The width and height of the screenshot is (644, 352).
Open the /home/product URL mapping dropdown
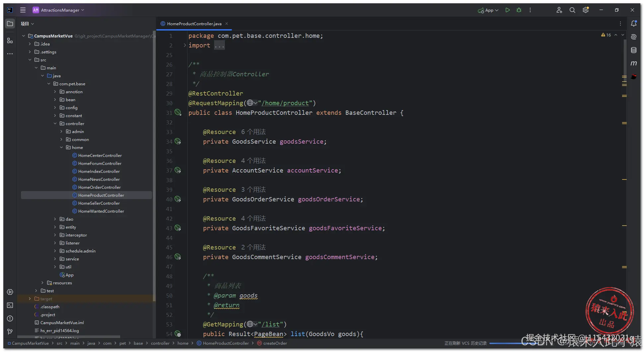[252, 103]
